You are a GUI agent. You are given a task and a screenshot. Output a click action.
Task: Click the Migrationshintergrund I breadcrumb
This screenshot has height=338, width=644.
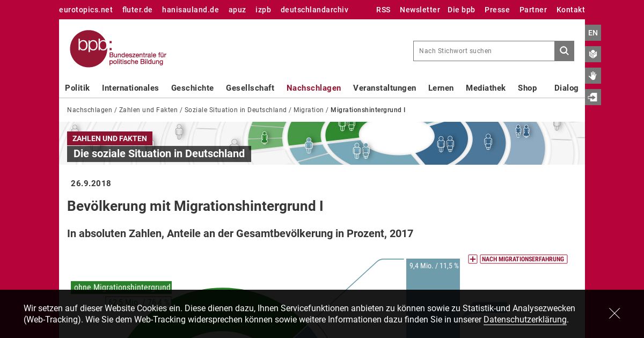(368, 110)
